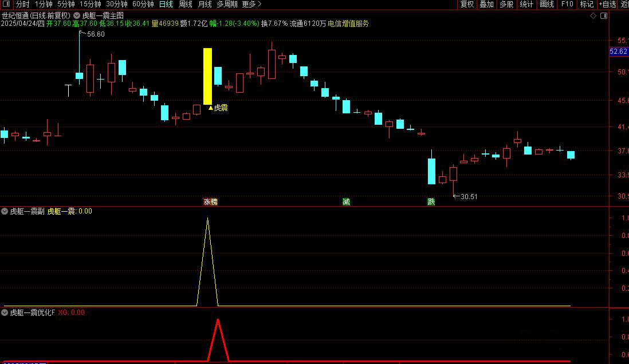The width and height of the screenshot is (629, 364).
Task: Switch to the 周线 weekly chart
Action: tap(186, 4)
